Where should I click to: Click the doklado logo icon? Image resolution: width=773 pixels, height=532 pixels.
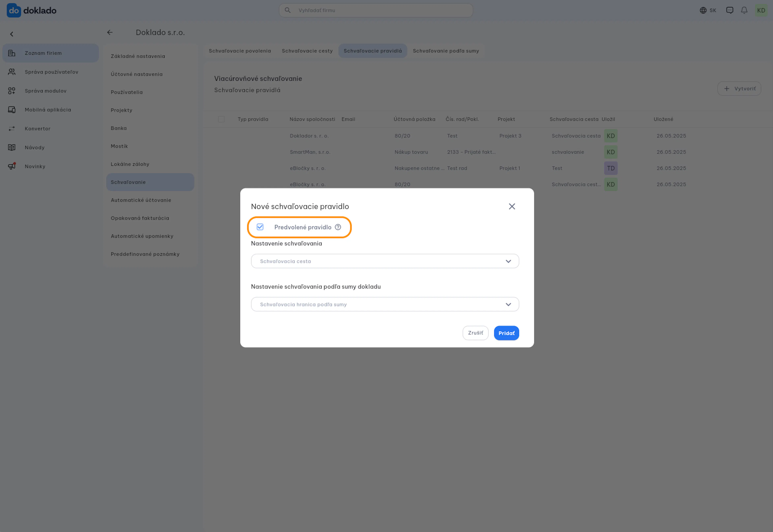14,10
